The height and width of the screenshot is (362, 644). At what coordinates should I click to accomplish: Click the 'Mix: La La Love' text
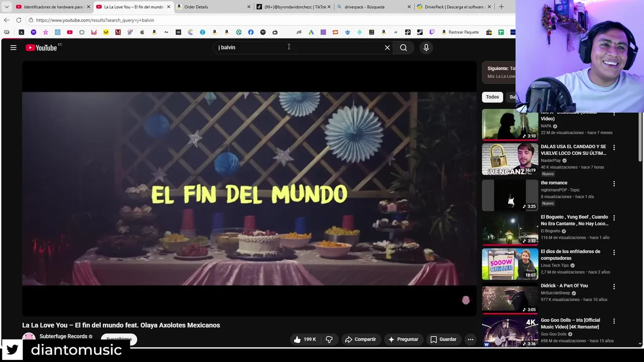pyautogui.click(x=501, y=76)
